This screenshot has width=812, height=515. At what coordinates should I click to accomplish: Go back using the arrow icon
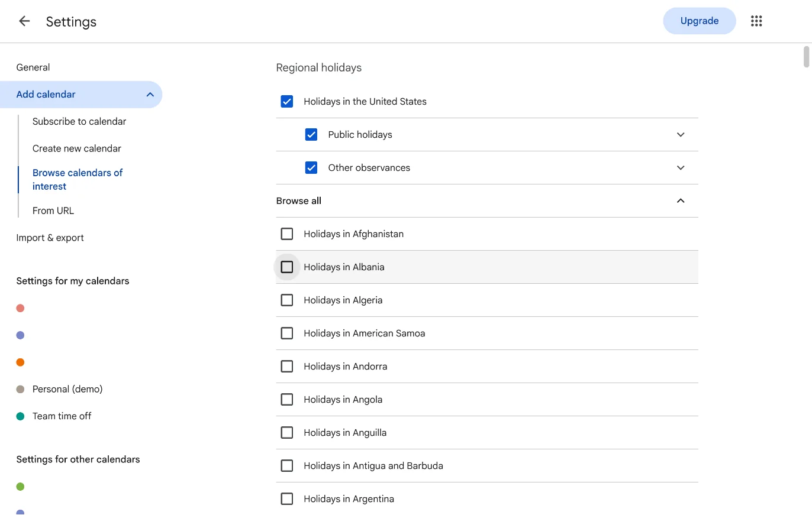pyautogui.click(x=24, y=21)
